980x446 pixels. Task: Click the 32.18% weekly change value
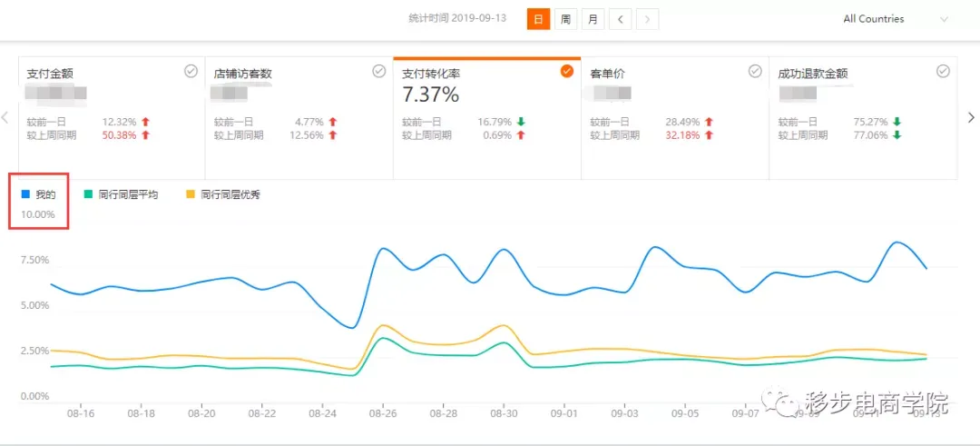click(x=682, y=135)
